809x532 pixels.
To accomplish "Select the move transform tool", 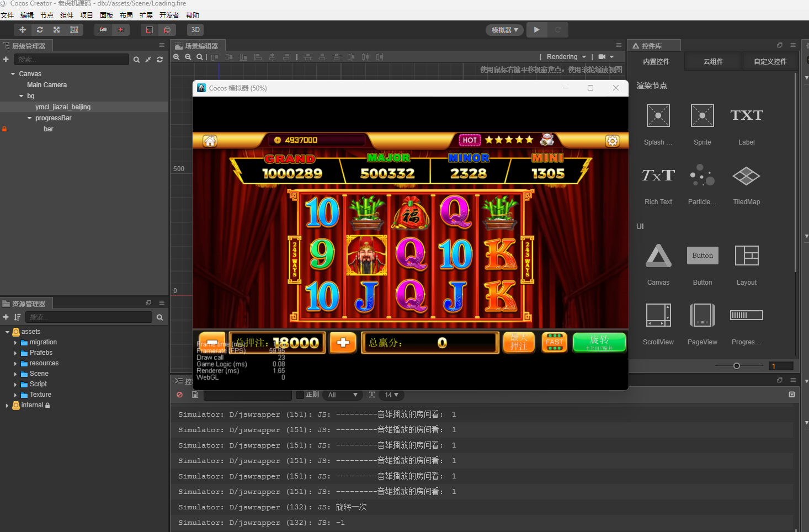I will (23, 30).
